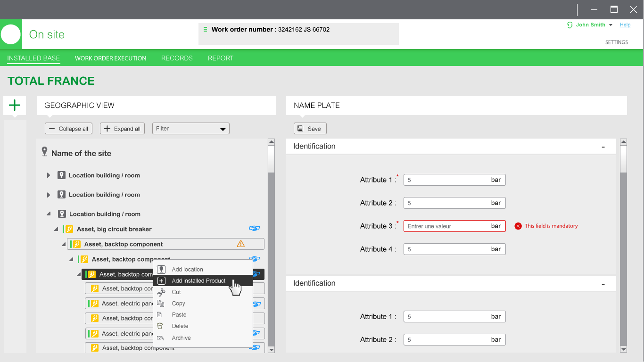Open the WORK ORDER EXECUTION tab
The width and height of the screenshot is (644, 362).
(111, 58)
